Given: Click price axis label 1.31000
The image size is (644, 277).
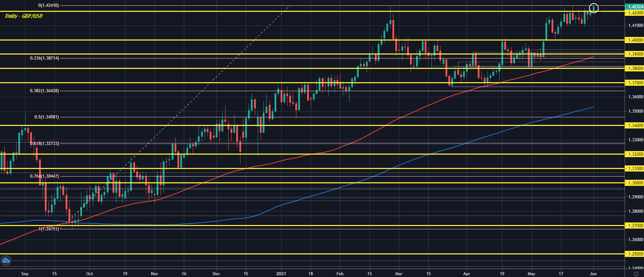Looking at the screenshot, I should pyautogui.click(x=634, y=168).
